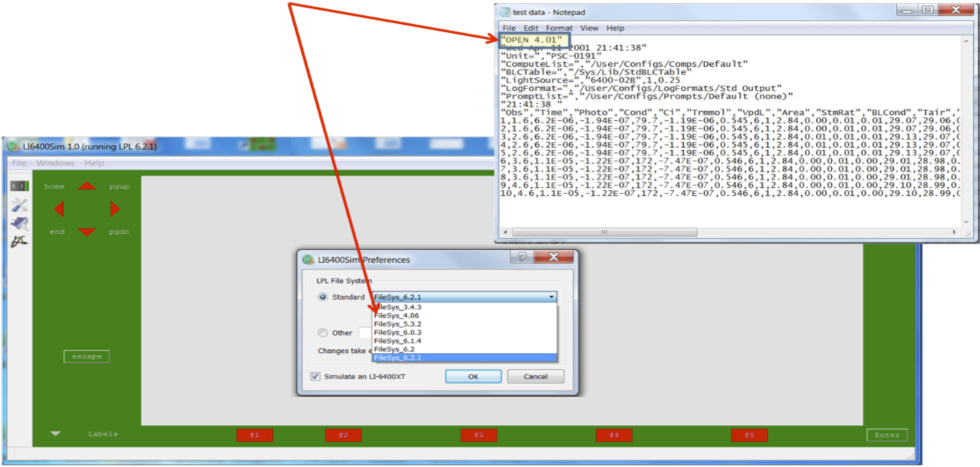The image size is (980, 467).
Task: Click the end key label
Action: coord(57,232)
